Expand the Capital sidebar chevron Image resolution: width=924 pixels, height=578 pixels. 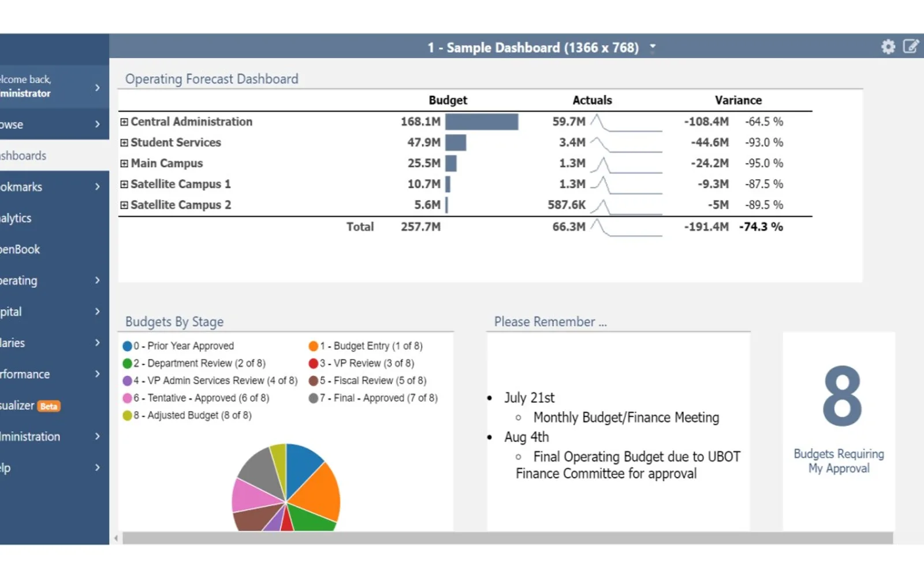click(98, 312)
